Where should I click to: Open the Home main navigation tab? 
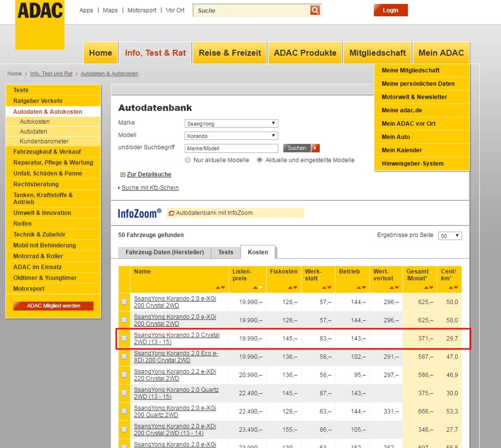coord(101,53)
